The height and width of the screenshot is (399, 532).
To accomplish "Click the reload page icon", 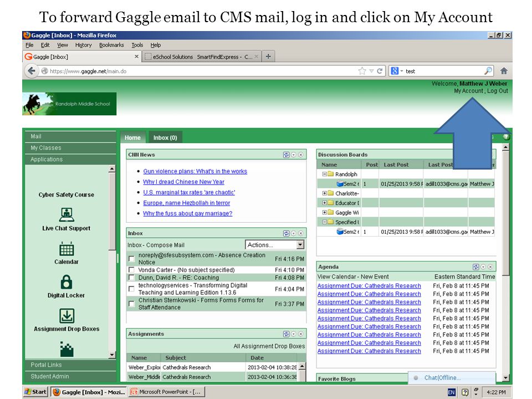I will (x=379, y=71).
